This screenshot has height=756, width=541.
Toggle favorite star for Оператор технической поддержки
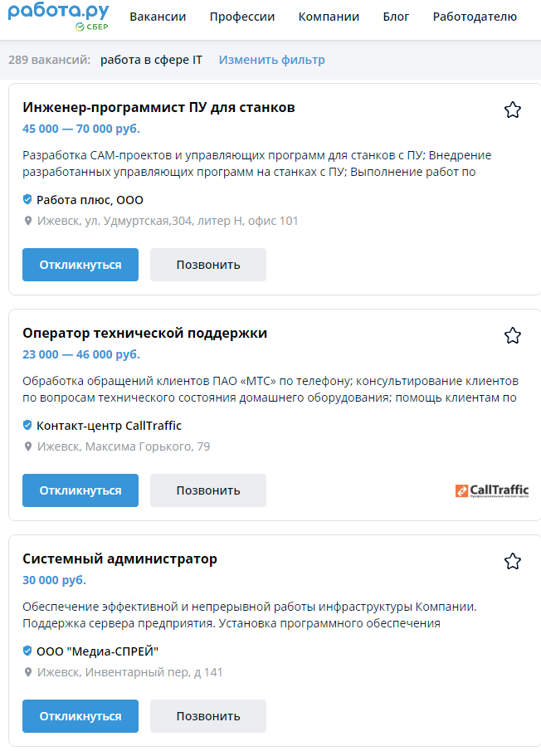pyautogui.click(x=513, y=335)
